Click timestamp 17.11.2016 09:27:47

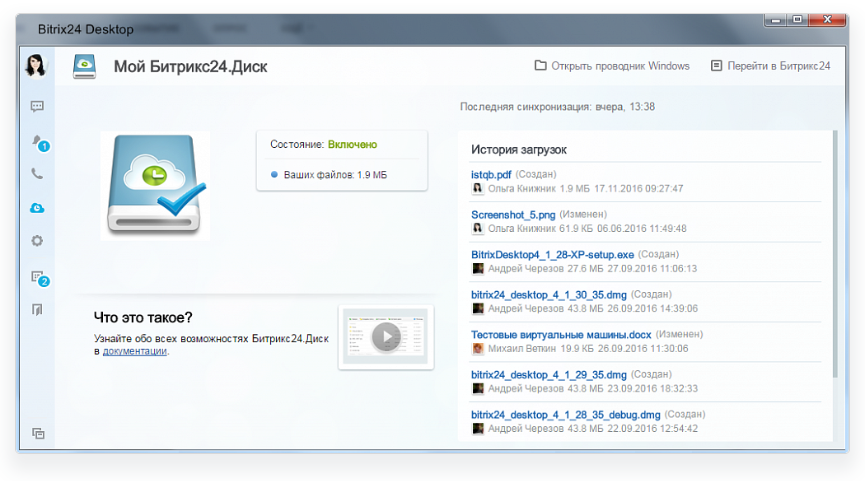point(638,189)
